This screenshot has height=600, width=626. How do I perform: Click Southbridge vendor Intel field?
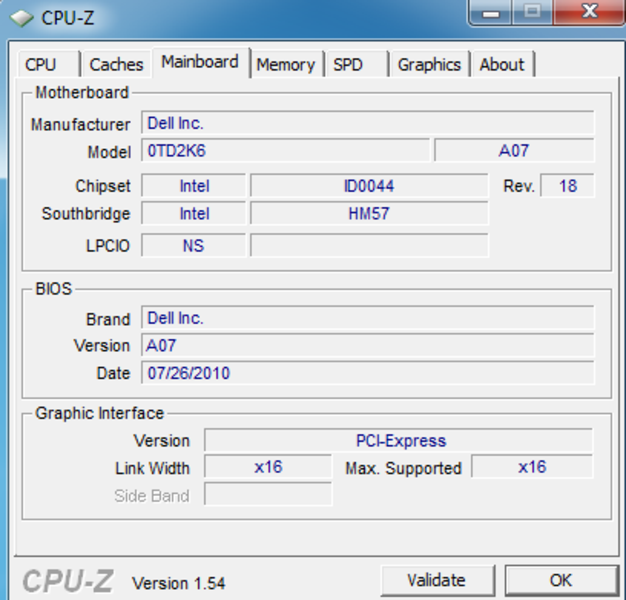click(x=194, y=213)
